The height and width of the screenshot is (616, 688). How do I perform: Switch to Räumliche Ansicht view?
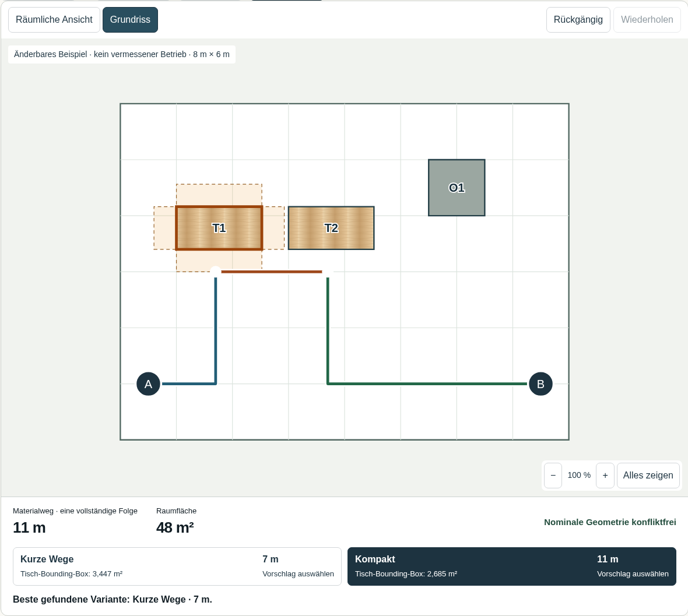point(54,20)
